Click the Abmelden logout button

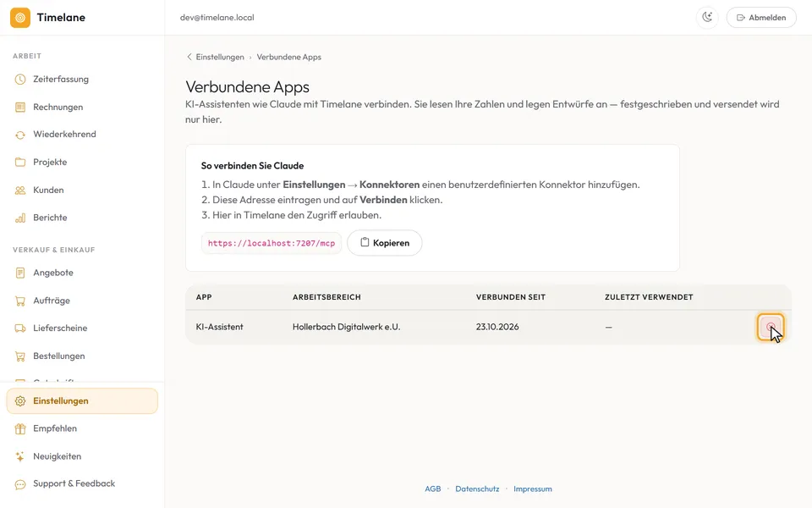coord(761,18)
